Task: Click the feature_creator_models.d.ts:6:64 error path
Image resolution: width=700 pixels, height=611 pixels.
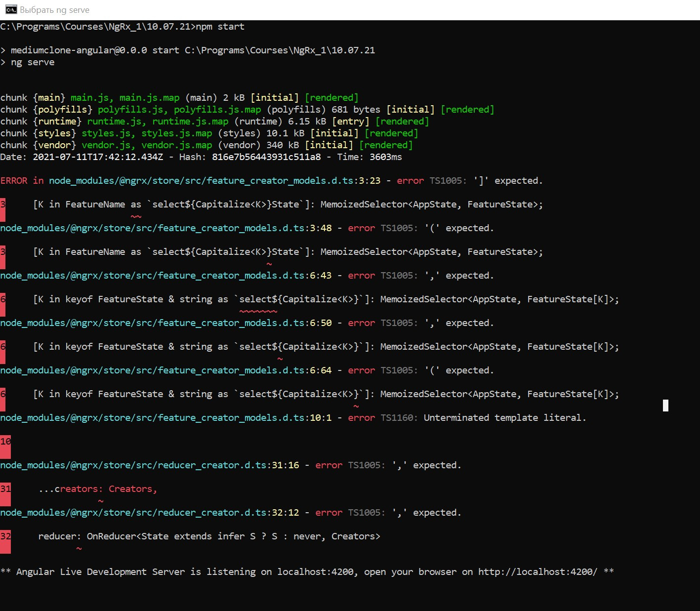Action: 166,370
